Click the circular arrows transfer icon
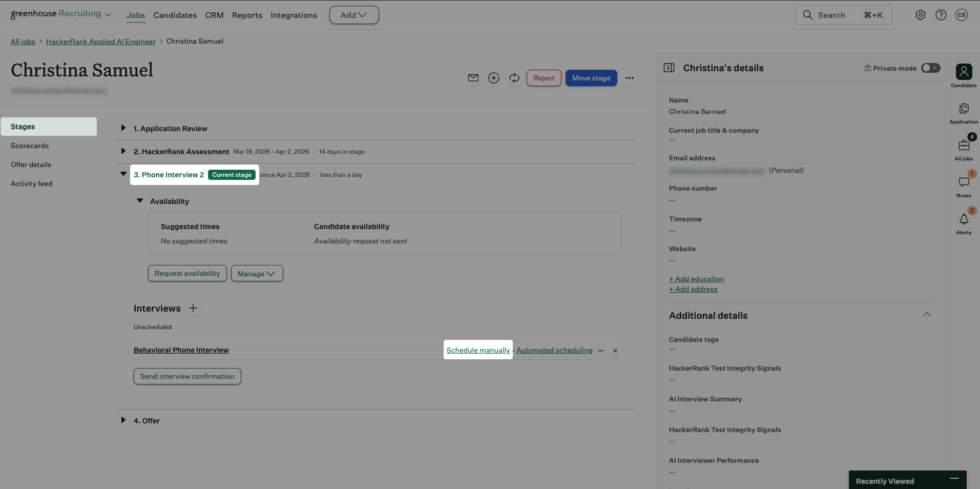The height and width of the screenshot is (489, 980). (514, 78)
